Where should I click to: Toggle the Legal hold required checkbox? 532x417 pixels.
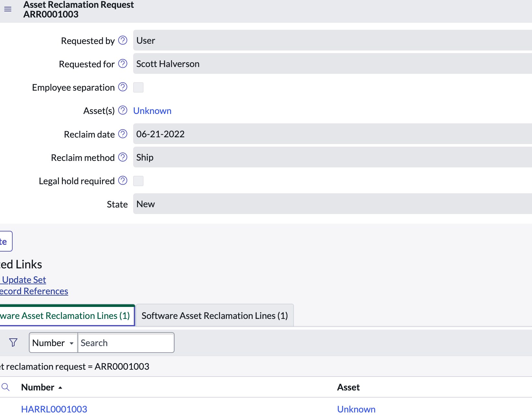pos(138,181)
